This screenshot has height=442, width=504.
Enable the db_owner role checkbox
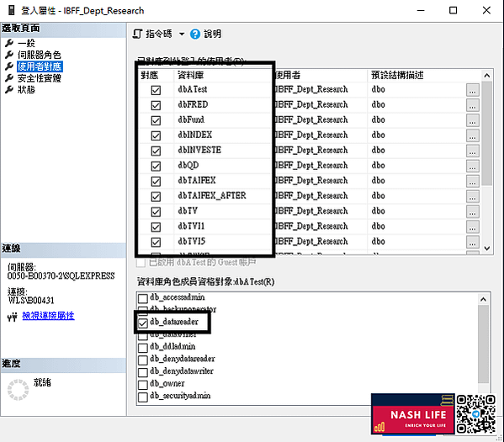tap(143, 385)
